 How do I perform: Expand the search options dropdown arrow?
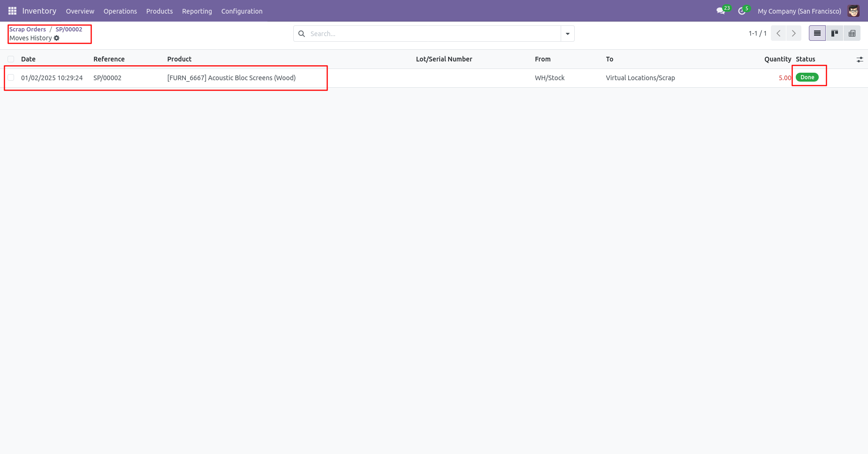tap(568, 34)
